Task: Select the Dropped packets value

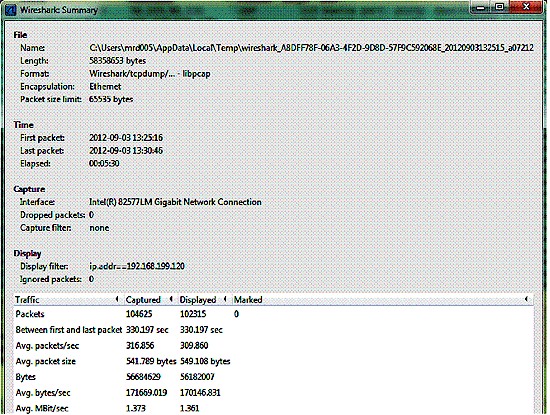Action: click(91, 215)
